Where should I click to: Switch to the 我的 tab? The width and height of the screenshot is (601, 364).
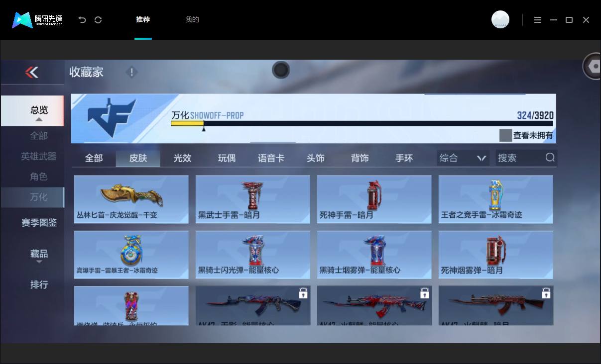coord(192,20)
